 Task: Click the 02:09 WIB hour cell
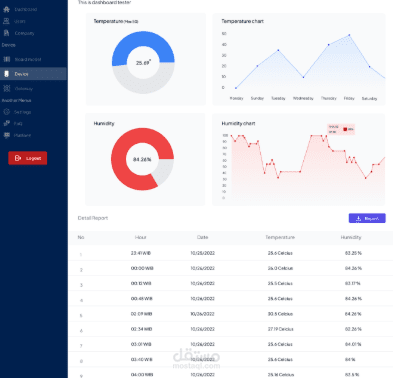click(x=141, y=314)
